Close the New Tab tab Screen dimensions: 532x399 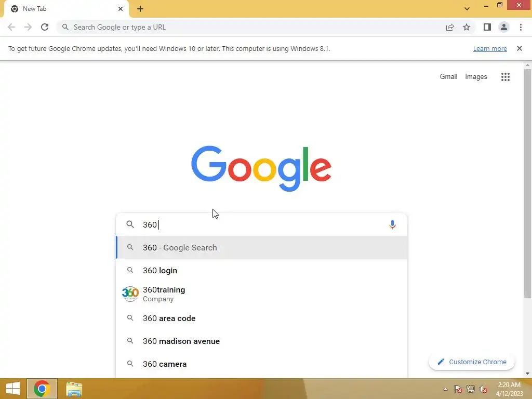(121, 9)
